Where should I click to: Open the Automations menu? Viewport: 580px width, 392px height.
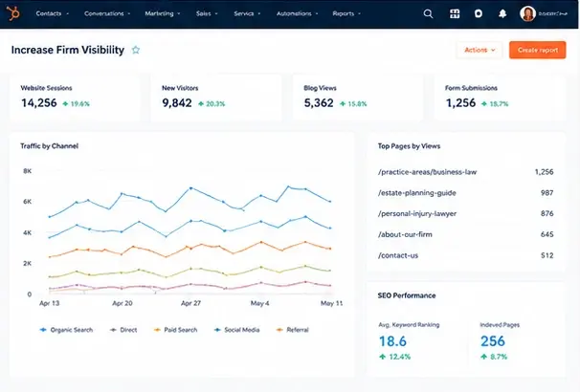[297, 13]
